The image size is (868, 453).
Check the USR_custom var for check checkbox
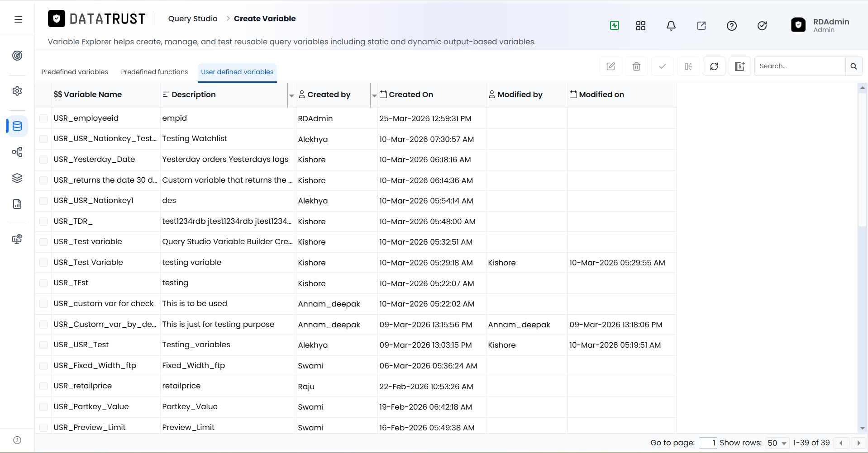pos(43,304)
